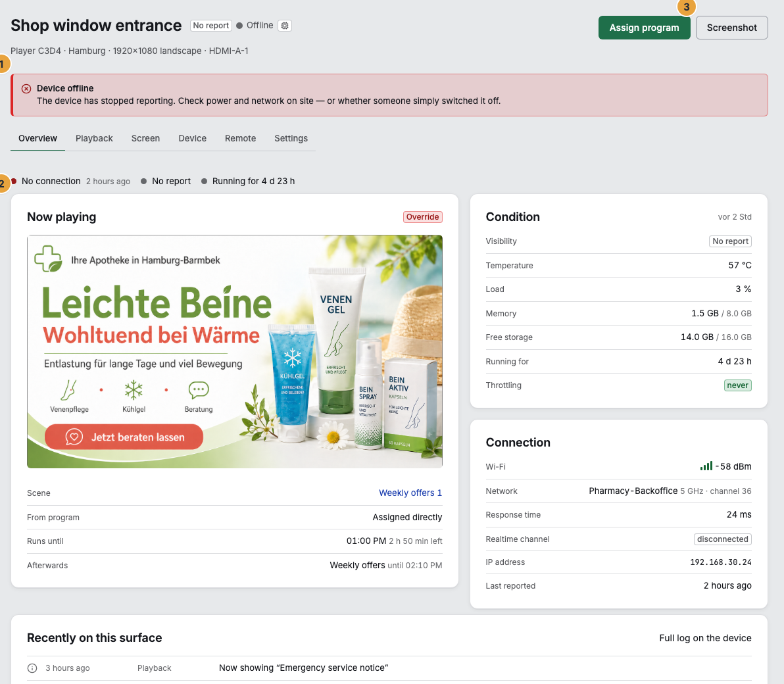Image resolution: width=784 pixels, height=684 pixels.
Task: Click the chip icon beside the Offline status
Action: (285, 26)
